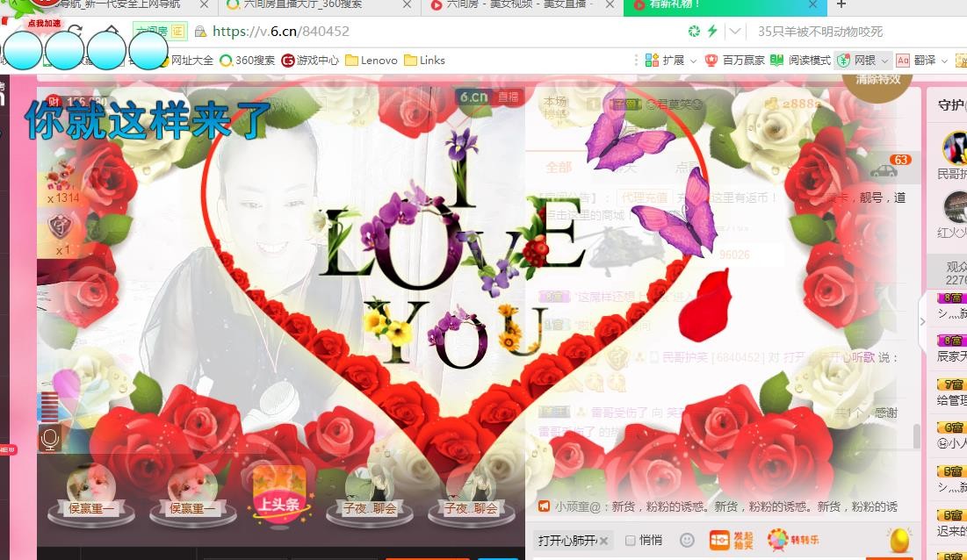Click the 雷哥受伤了 username in chat
The width and height of the screenshot is (967, 560).
(x=620, y=413)
